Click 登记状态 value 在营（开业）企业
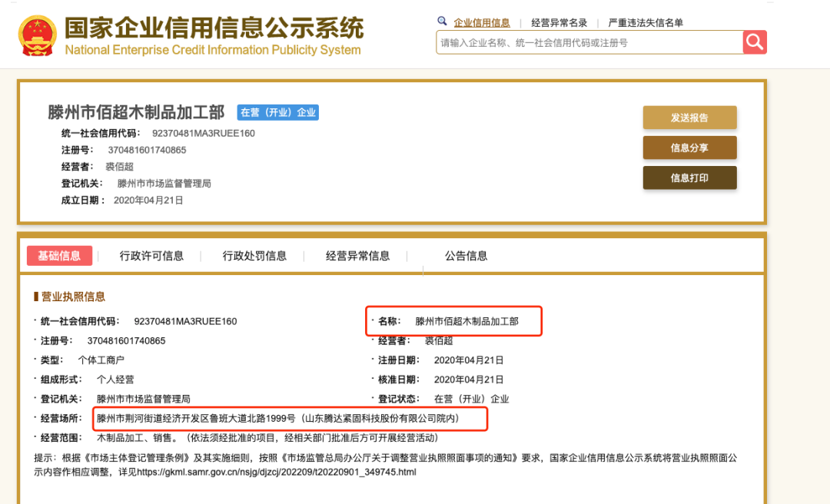This screenshot has width=830, height=504. pos(471,399)
